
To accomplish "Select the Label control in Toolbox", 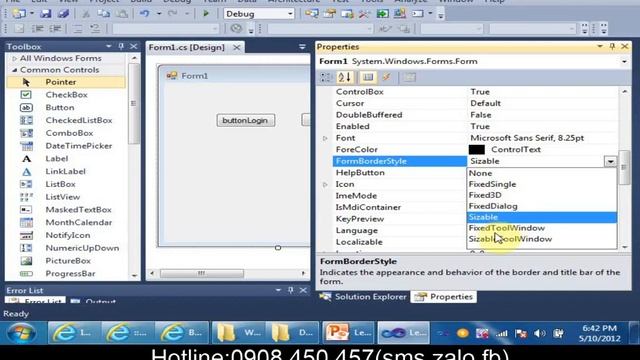I will click(x=66, y=158).
